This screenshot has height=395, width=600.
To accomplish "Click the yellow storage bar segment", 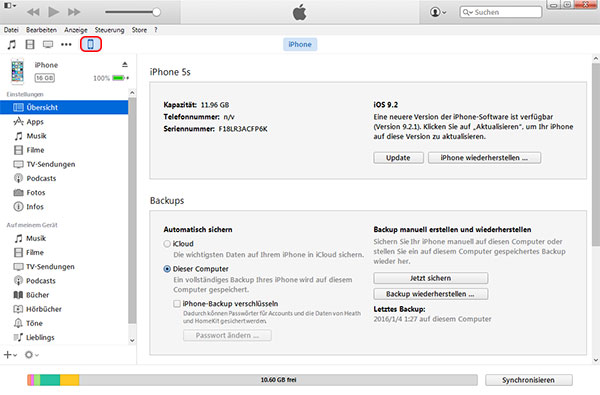I will [69, 380].
